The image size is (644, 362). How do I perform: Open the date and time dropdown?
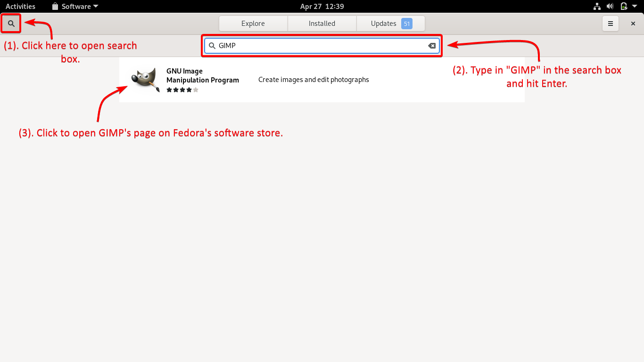[322, 6]
